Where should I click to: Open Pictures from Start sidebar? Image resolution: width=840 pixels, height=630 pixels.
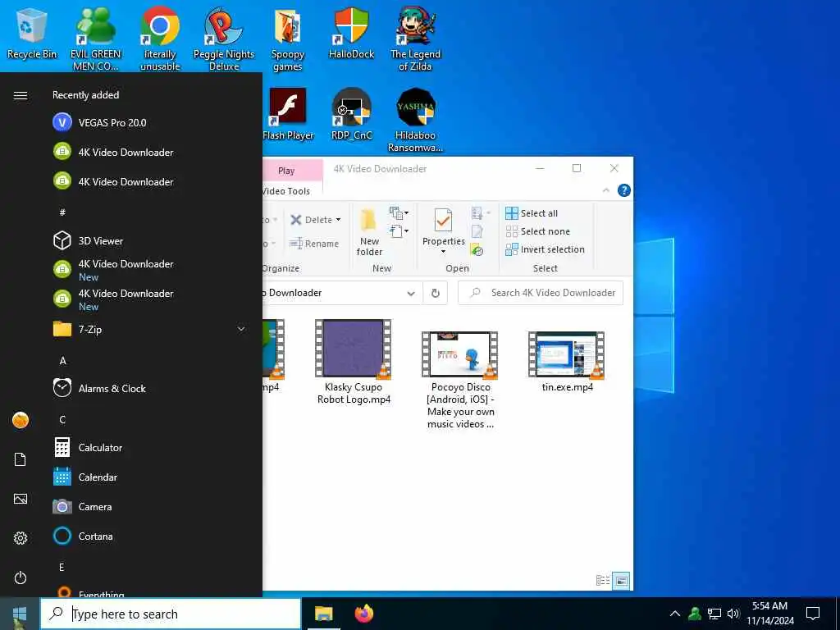pos(21,499)
